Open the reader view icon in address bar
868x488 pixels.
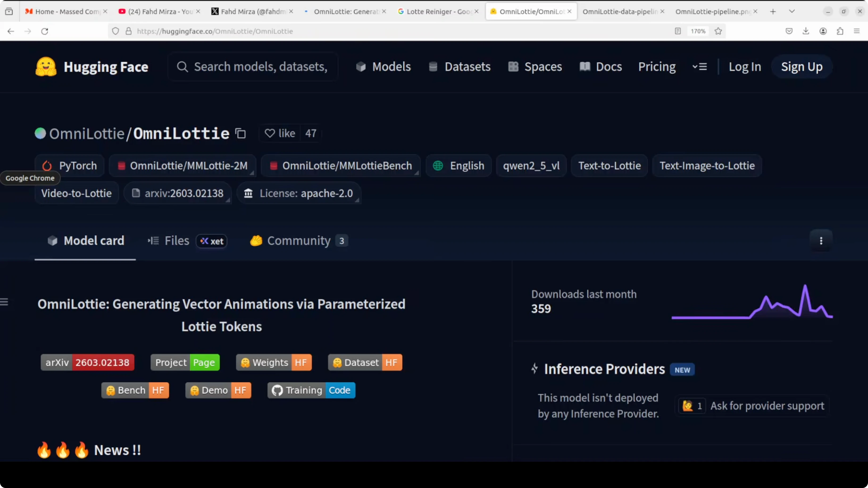point(677,31)
